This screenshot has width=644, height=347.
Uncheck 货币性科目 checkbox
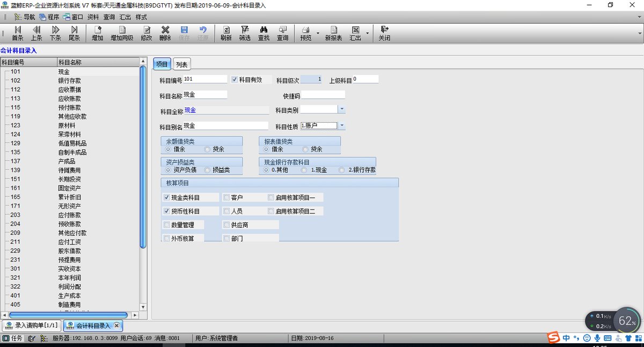click(166, 211)
